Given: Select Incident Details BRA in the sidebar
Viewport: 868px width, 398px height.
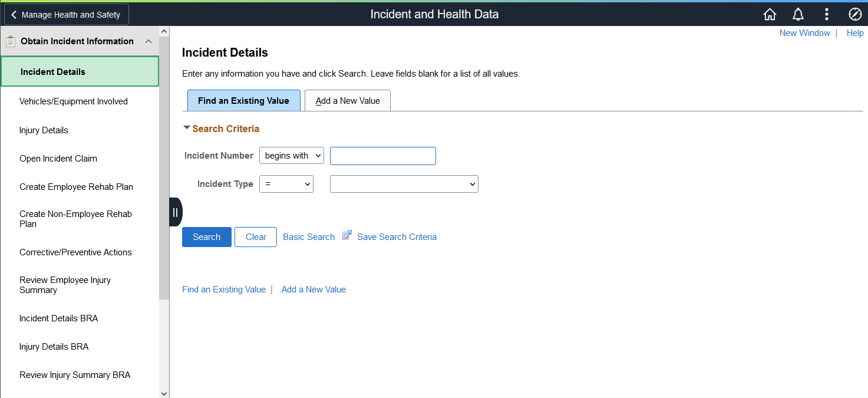Looking at the screenshot, I should [58, 318].
